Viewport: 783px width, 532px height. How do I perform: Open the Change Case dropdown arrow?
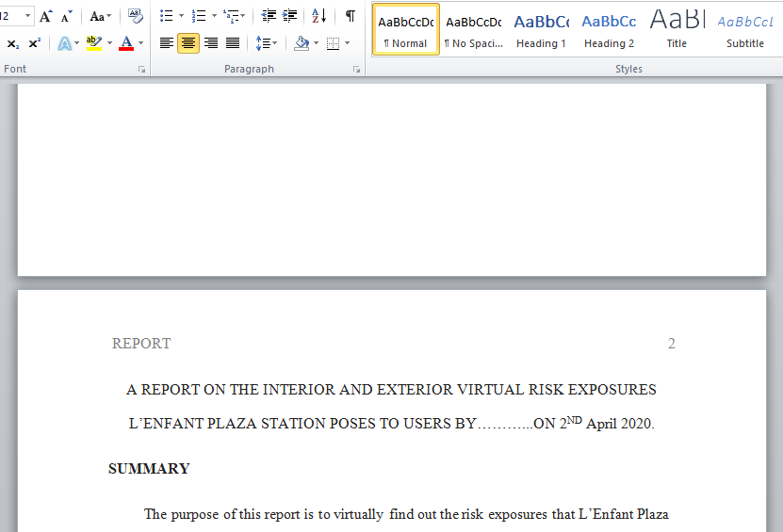click(x=109, y=16)
